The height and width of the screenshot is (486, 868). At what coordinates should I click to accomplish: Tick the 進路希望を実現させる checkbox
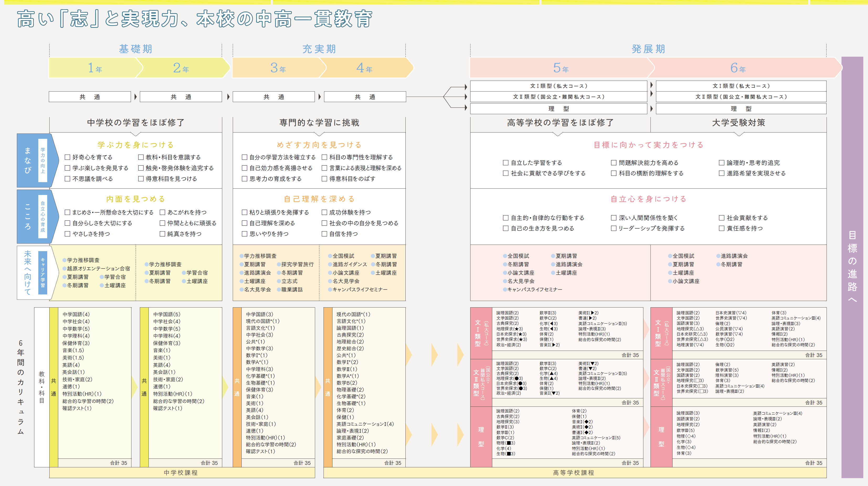pyautogui.click(x=721, y=173)
